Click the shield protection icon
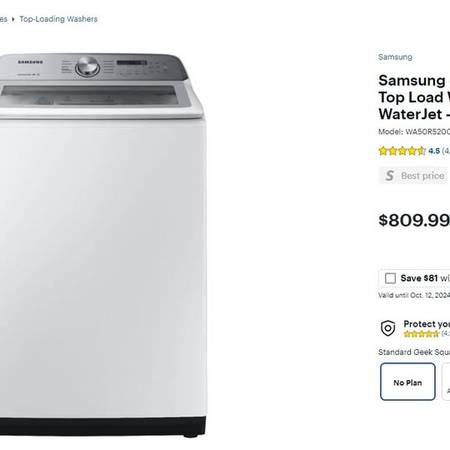Viewport: 450px width, 450px height. pyautogui.click(x=388, y=328)
